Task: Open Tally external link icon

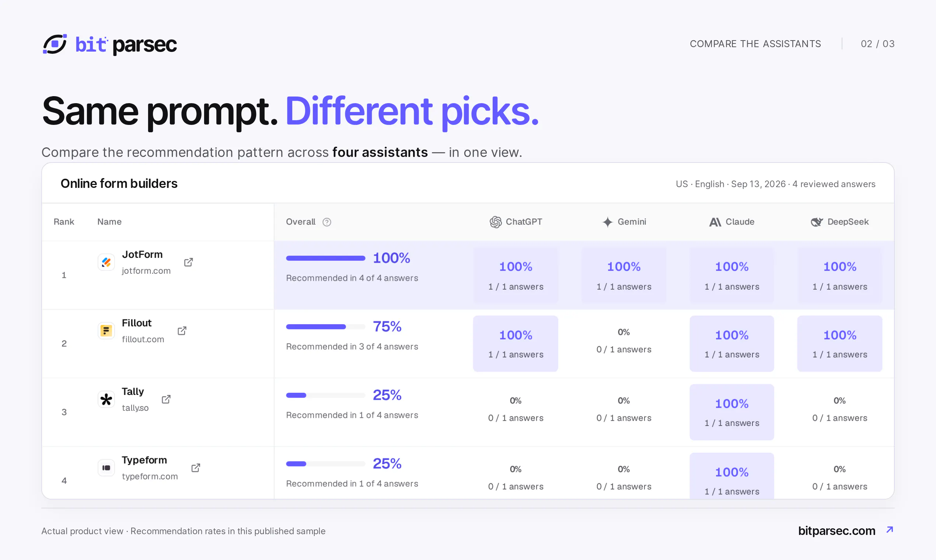Action: click(166, 399)
